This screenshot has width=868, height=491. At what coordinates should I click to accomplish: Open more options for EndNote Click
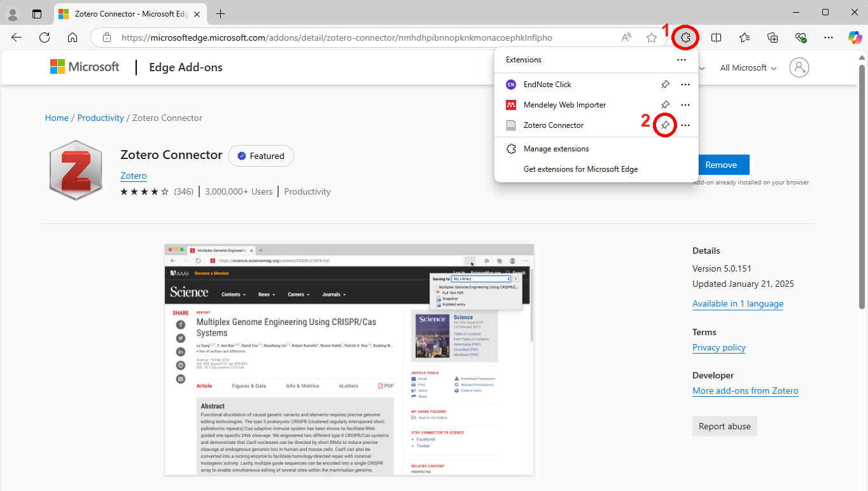tap(685, 85)
